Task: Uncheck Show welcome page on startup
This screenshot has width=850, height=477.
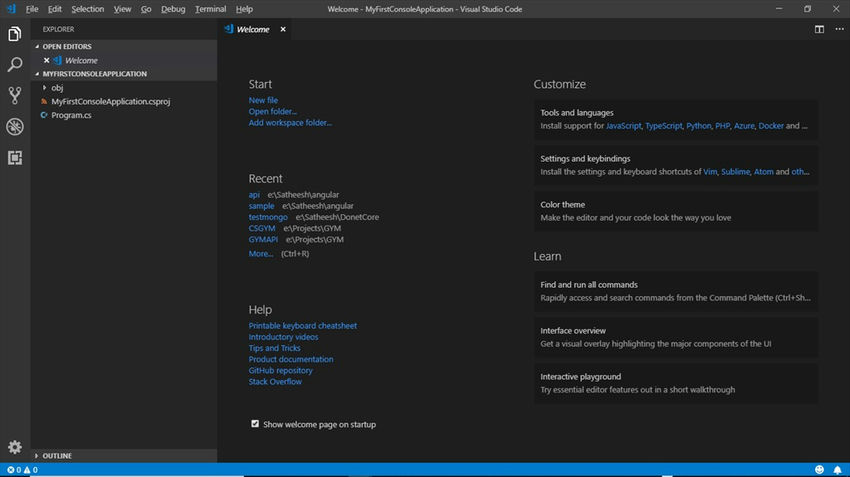Action: coord(255,424)
